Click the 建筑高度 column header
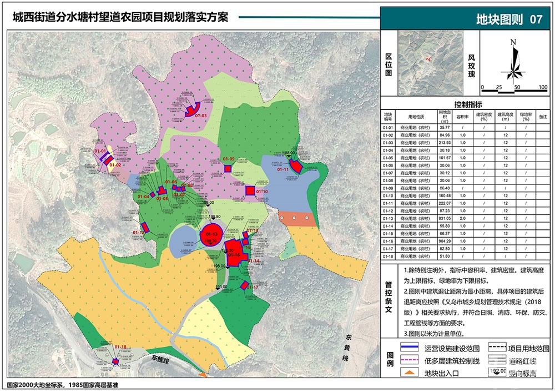Viewport: 555px width, 392px height. click(x=506, y=117)
